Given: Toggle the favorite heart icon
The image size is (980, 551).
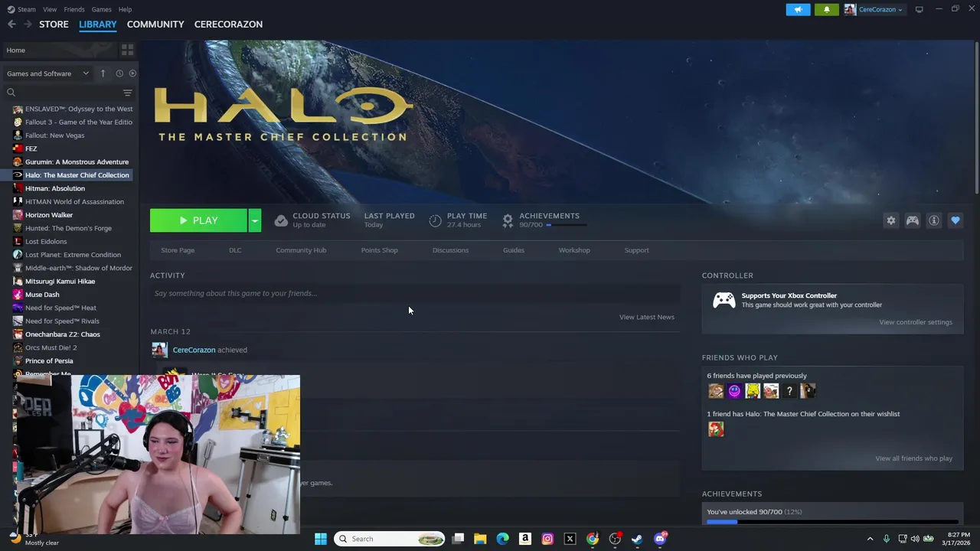Looking at the screenshot, I should pyautogui.click(x=955, y=220).
